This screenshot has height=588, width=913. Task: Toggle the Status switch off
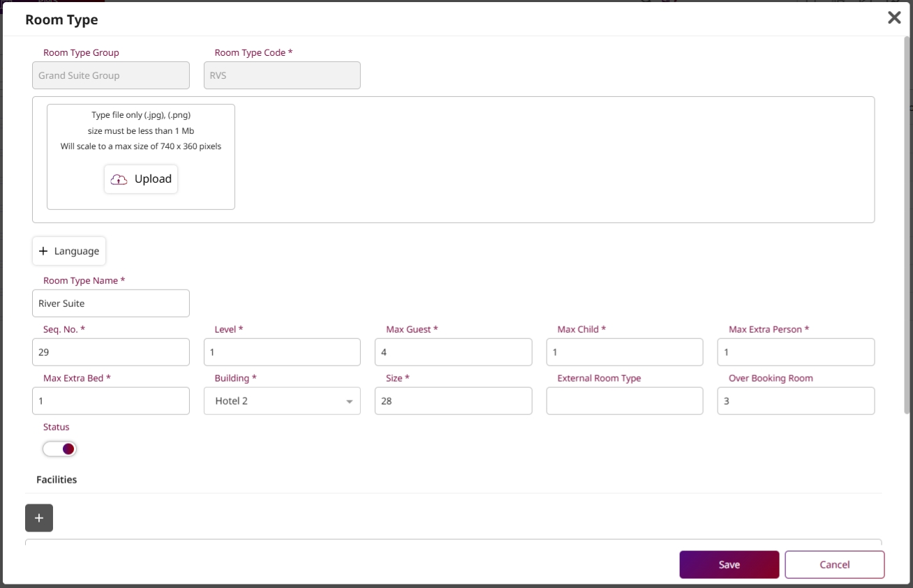click(x=60, y=449)
